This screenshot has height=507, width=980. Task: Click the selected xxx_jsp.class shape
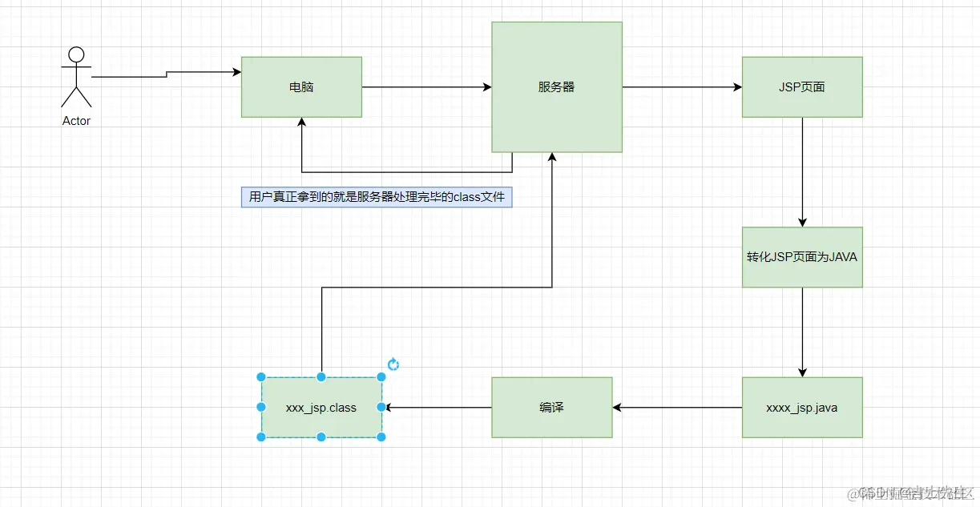pyautogui.click(x=321, y=407)
